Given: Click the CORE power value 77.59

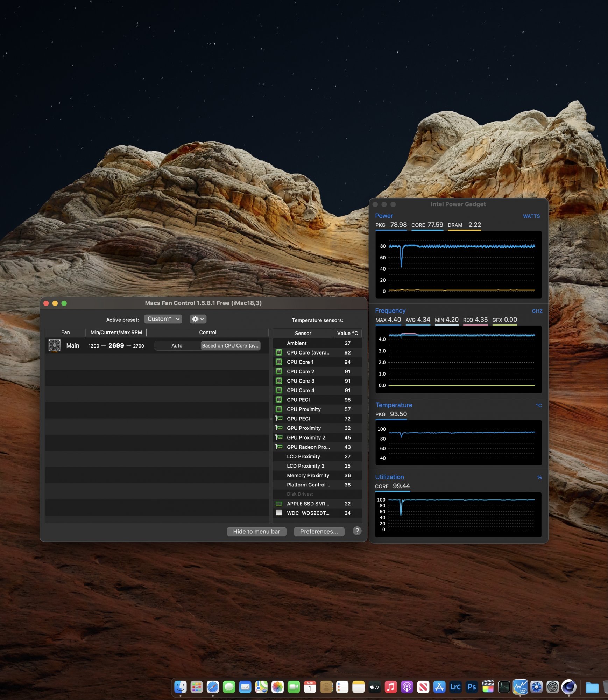Looking at the screenshot, I should pyautogui.click(x=435, y=225).
